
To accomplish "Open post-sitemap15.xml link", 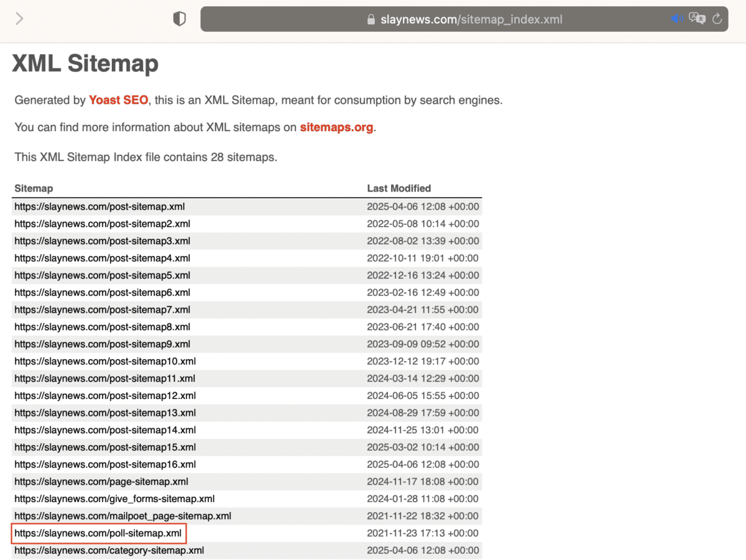I will point(105,448).
